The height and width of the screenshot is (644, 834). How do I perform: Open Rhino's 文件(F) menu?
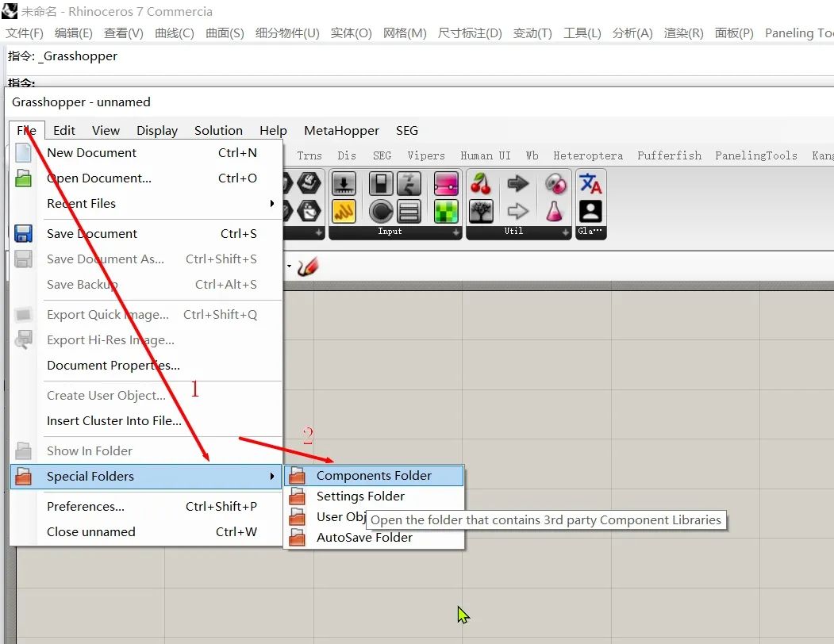(25, 33)
